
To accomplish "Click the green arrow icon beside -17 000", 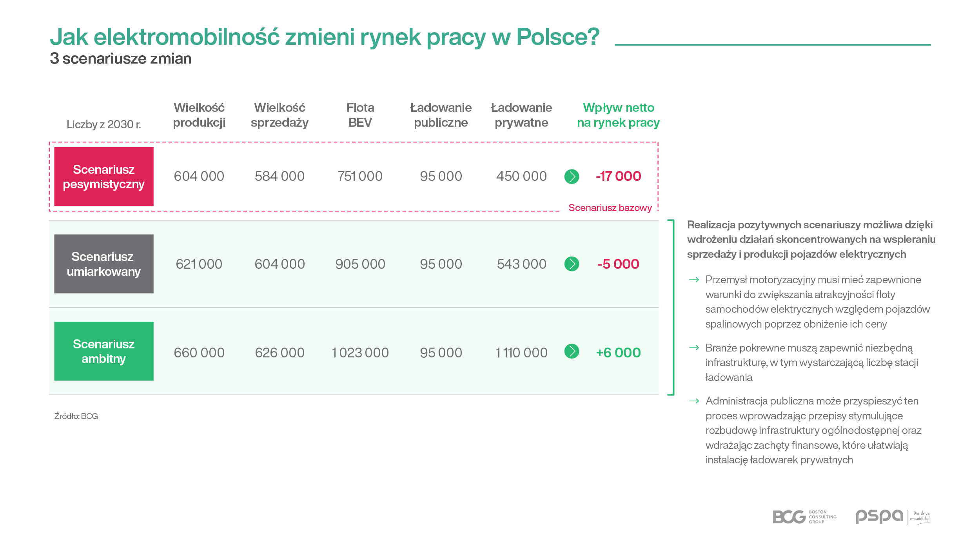I will coord(572,177).
